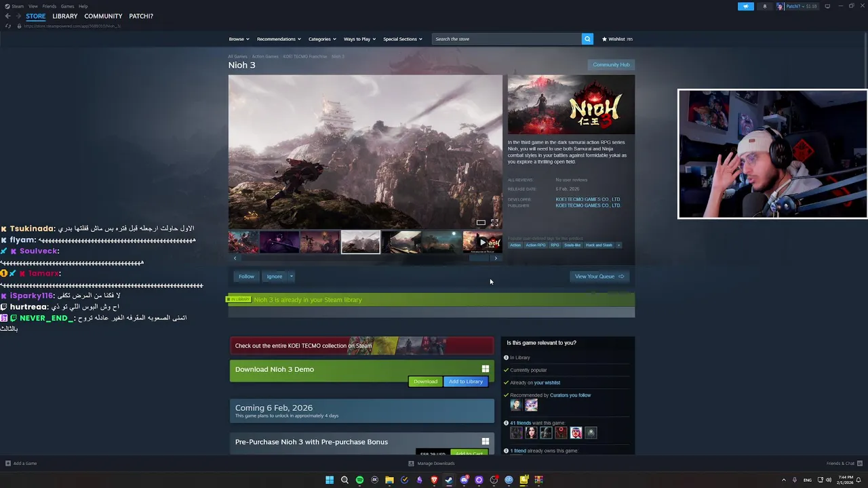
Task: Open the notifications bell
Action: (x=765, y=6)
